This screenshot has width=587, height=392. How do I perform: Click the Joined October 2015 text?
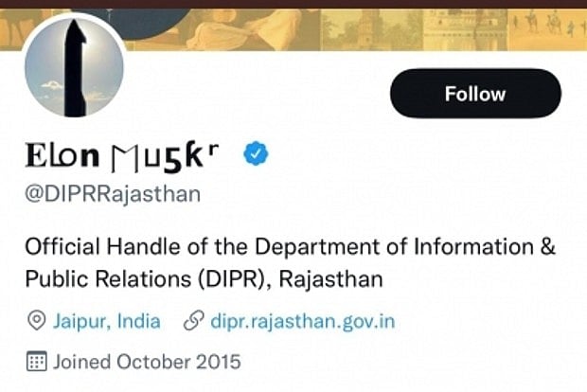coord(147,361)
